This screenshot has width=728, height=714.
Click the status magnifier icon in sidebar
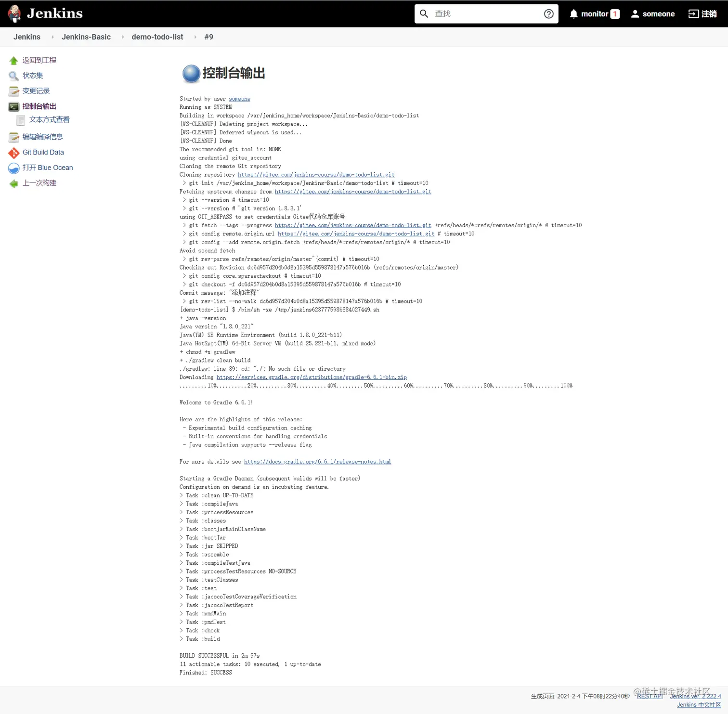coord(14,76)
